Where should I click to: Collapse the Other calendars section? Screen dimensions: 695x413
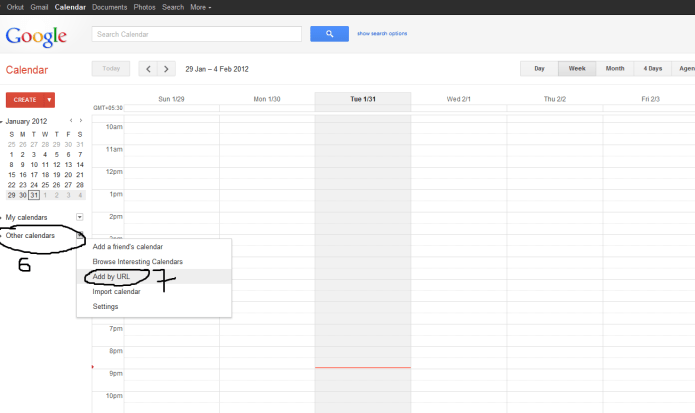tap(2, 236)
